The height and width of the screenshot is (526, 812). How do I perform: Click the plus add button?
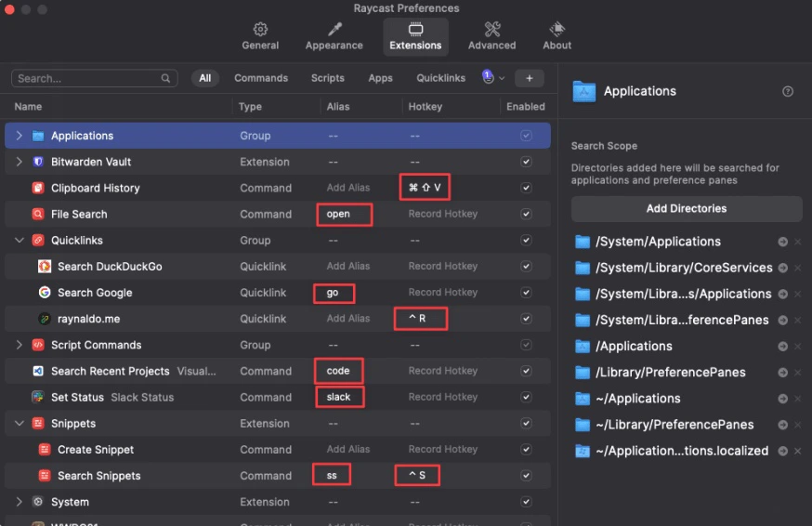(x=530, y=78)
